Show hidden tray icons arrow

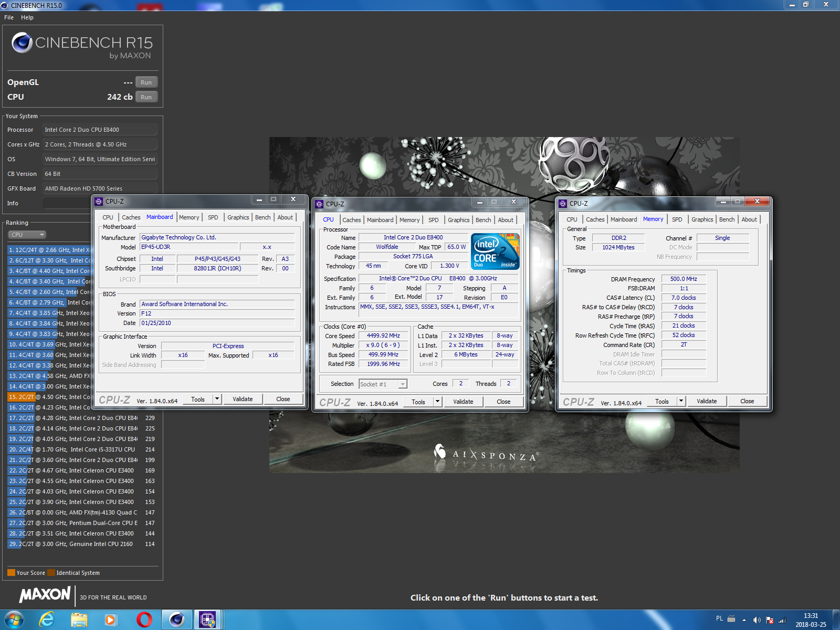point(744,620)
